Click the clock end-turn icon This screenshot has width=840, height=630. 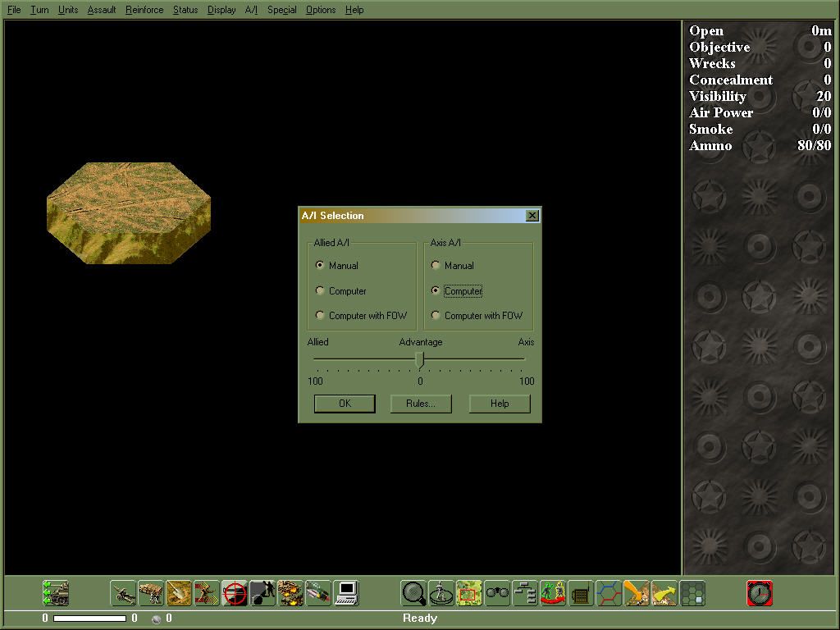759,592
